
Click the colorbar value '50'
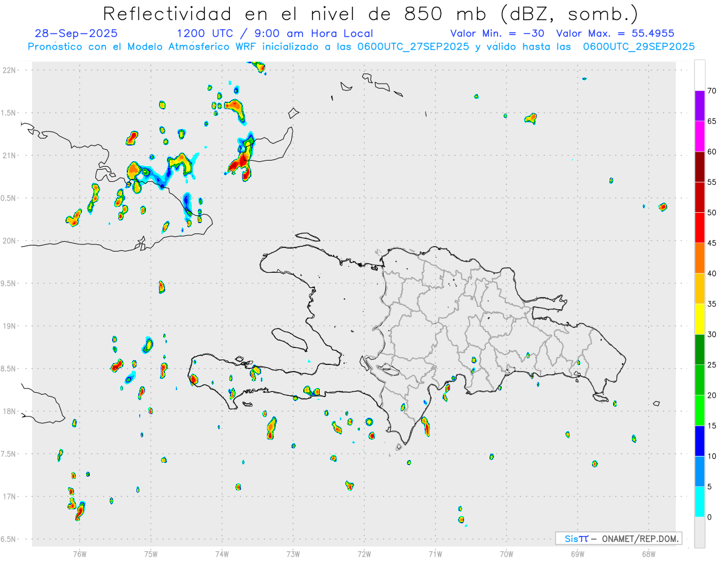[x=712, y=213]
